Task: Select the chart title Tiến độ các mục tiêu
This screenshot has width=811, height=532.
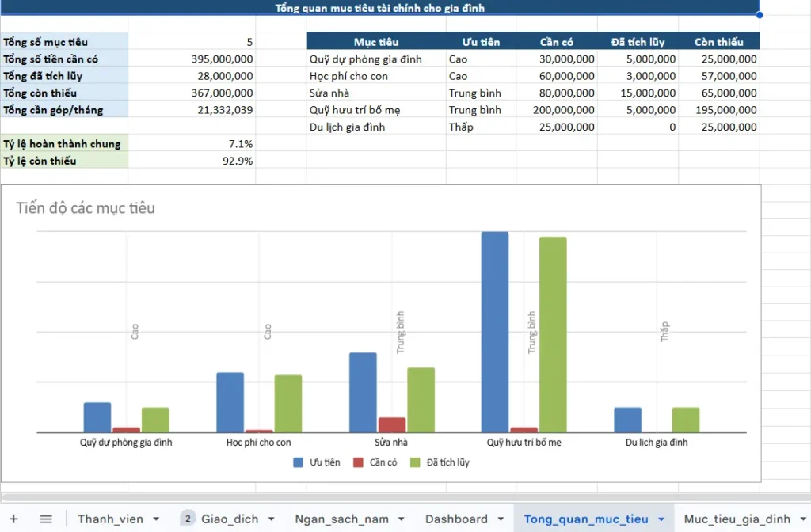Action: point(86,208)
